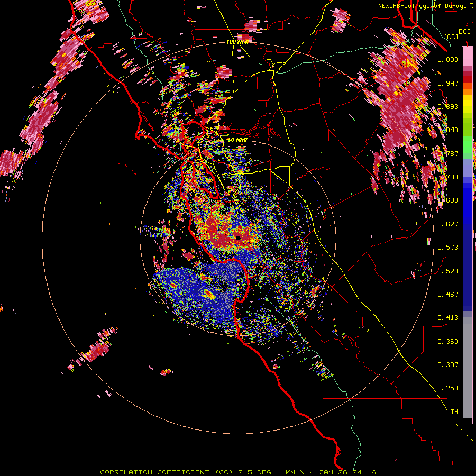Pick the bright green segment of the color bar

467,144
